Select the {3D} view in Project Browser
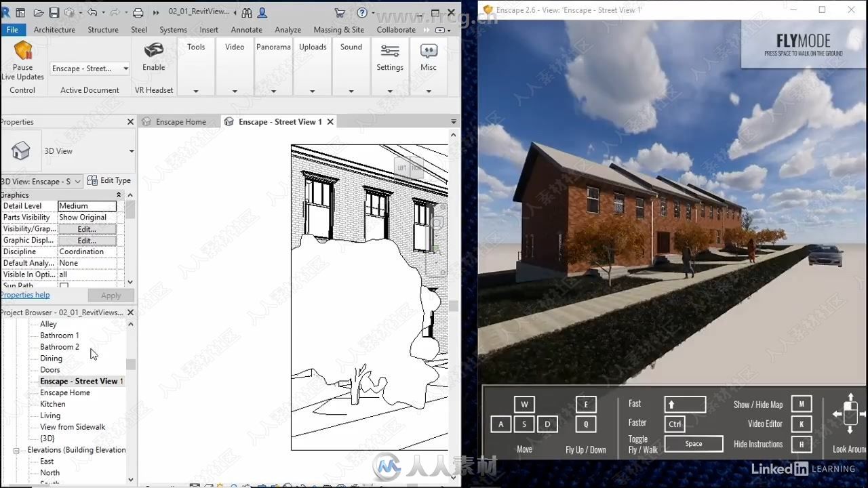Viewport: 868px width, 488px height. (x=47, y=439)
